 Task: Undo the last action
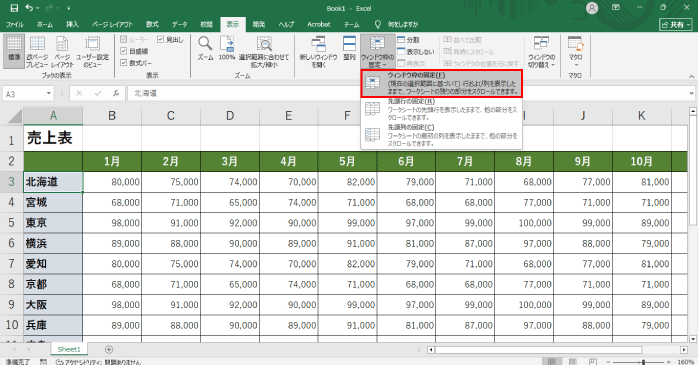[29, 8]
